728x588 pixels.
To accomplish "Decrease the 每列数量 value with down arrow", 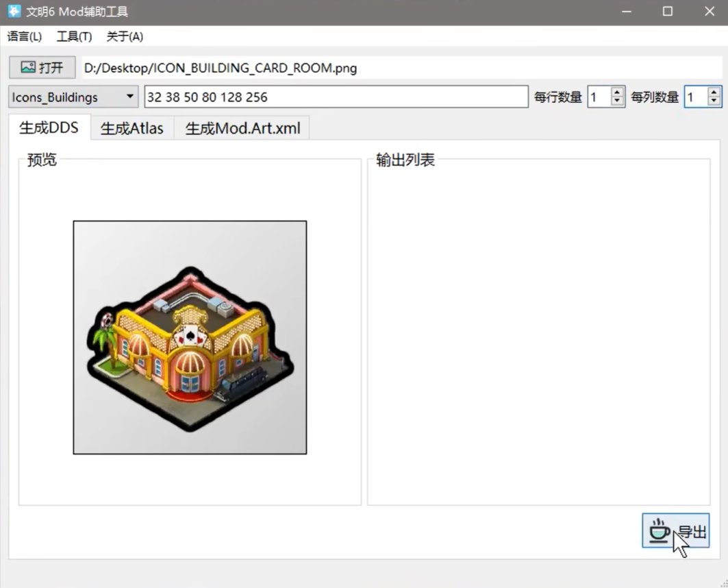I will (714, 101).
